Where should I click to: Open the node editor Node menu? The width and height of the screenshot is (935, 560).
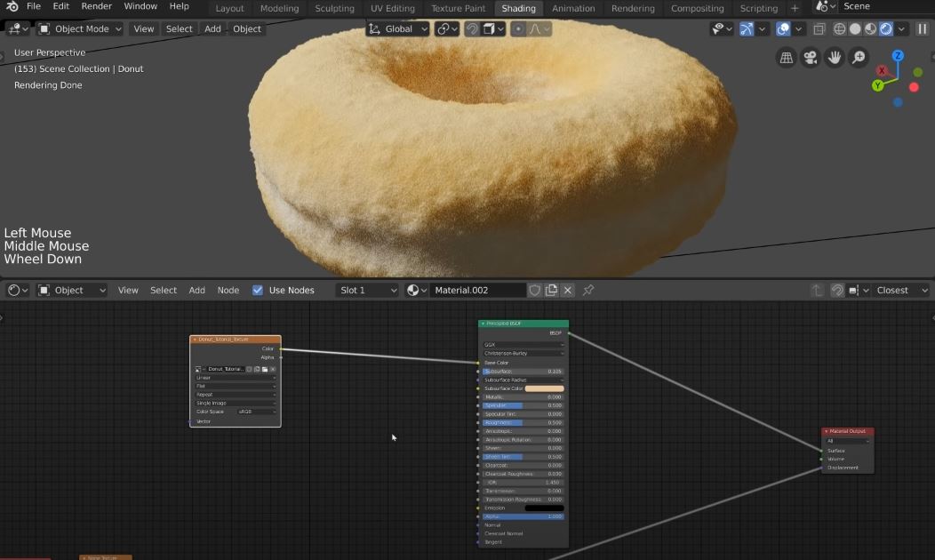click(x=228, y=290)
